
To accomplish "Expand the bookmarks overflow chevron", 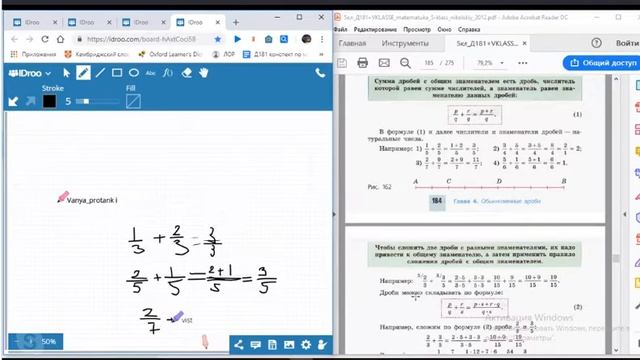I will coord(321,54).
